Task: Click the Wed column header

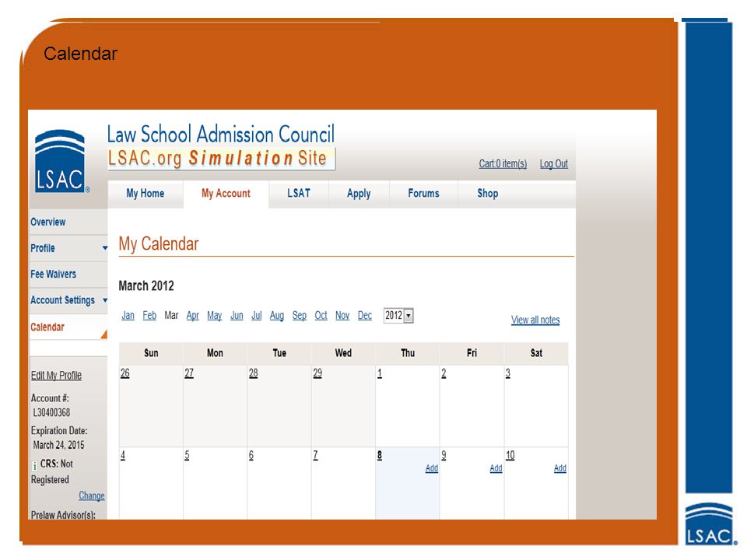Action: (x=343, y=353)
